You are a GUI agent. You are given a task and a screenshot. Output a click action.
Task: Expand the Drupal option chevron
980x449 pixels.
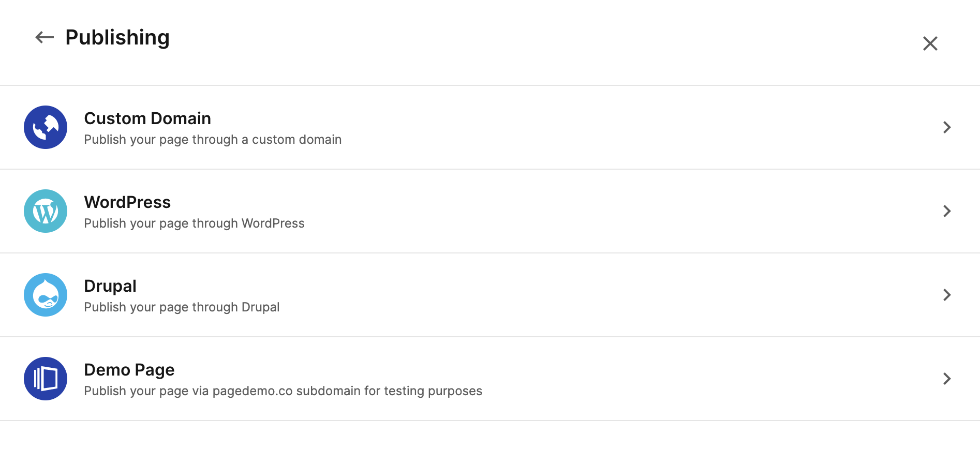pos(947,295)
